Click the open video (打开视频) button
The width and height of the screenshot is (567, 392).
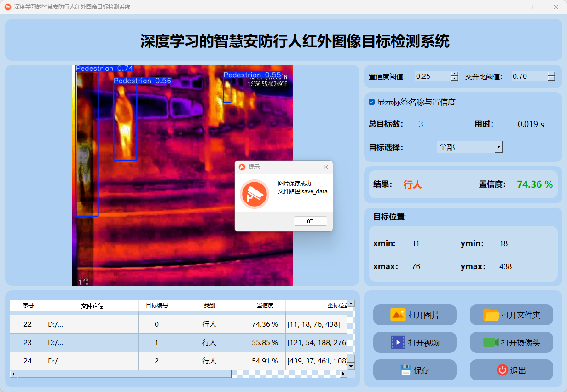415,343
